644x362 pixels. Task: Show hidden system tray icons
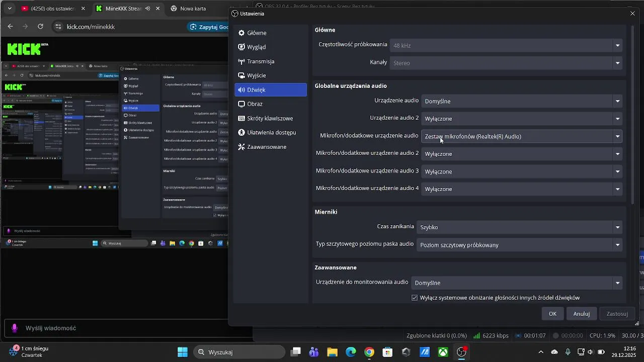point(541,352)
